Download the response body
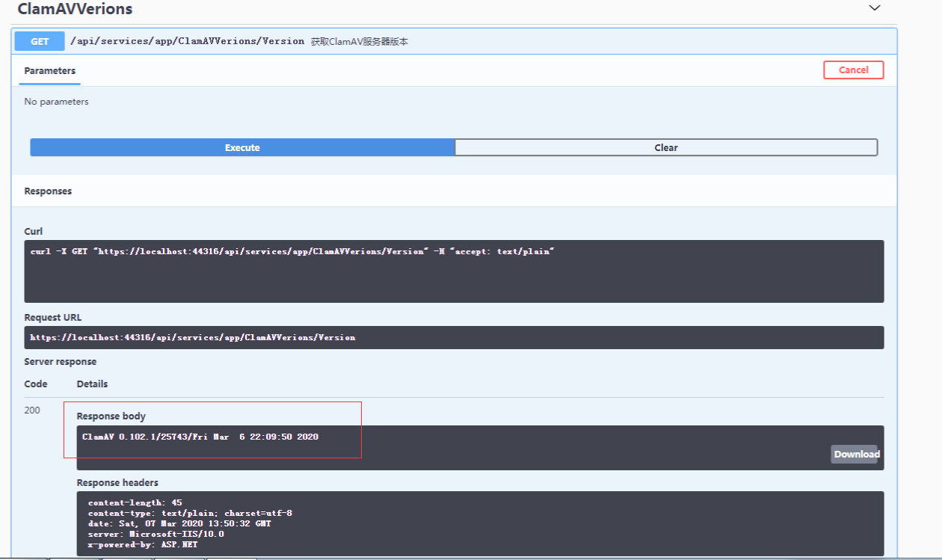Viewport: 942px width, 560px height. 856,454
